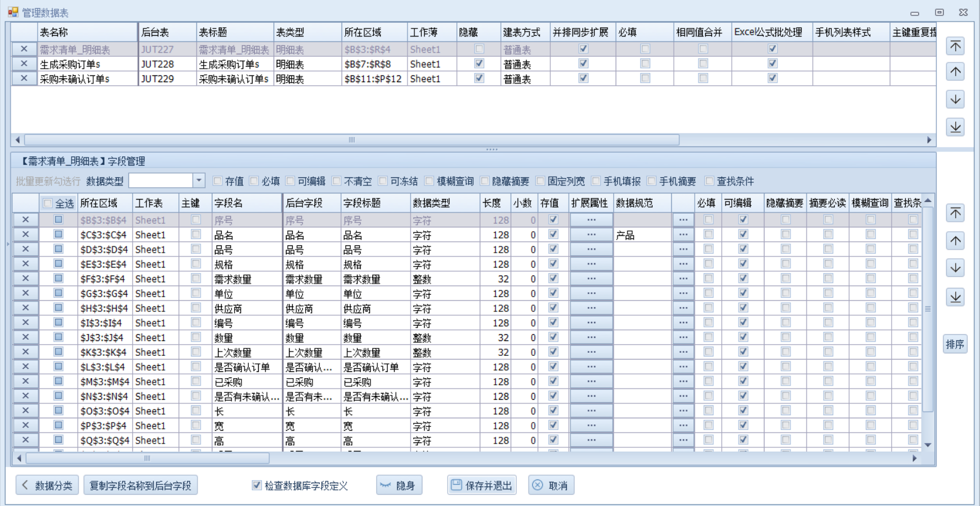980x506 pixels.
Task: Click move-to-top arrow beside upper table list
Action: pos(955,46)
